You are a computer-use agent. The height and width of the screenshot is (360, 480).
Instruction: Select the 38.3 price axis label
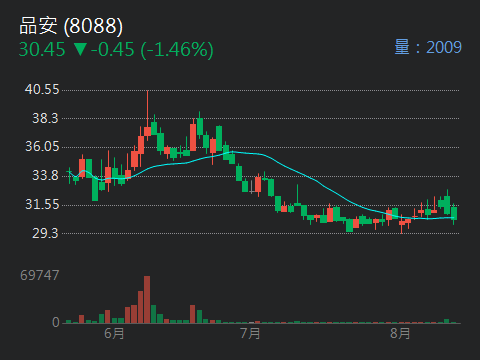45,118
